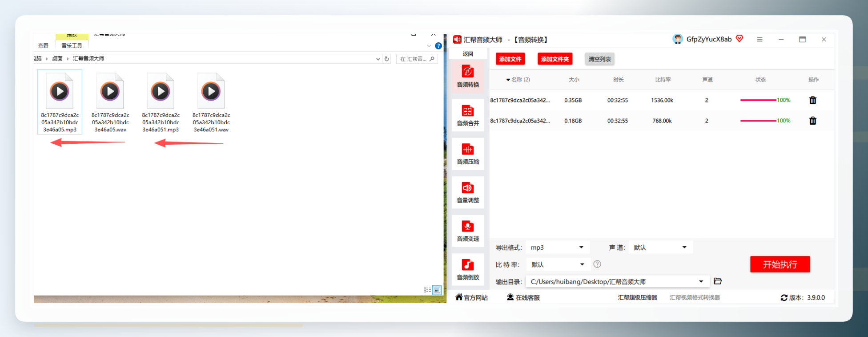Viewport: 868px width, 337px height.
Task: Open the 汇帮视频格式转换器 link
Action: (695, 298)
